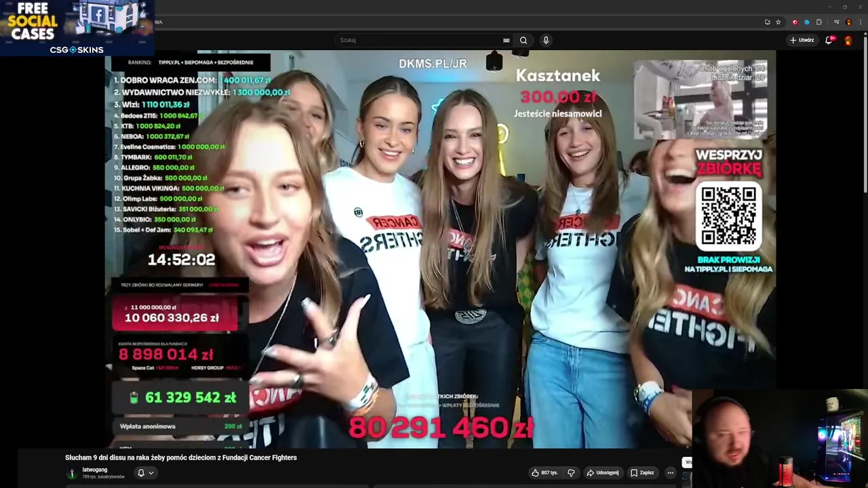Open the on-screen keyboard in search box

pos(506,40)
